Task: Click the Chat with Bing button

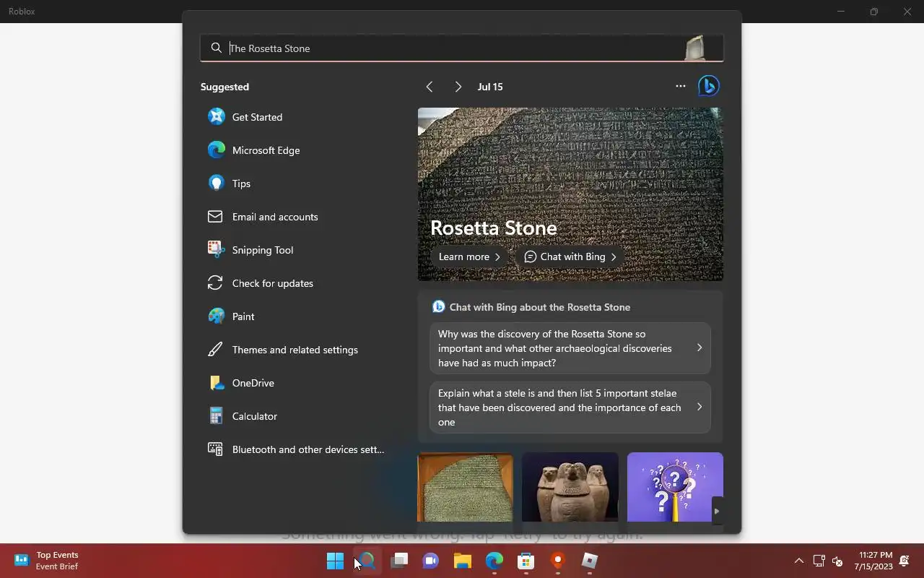Action: point(570,256)
